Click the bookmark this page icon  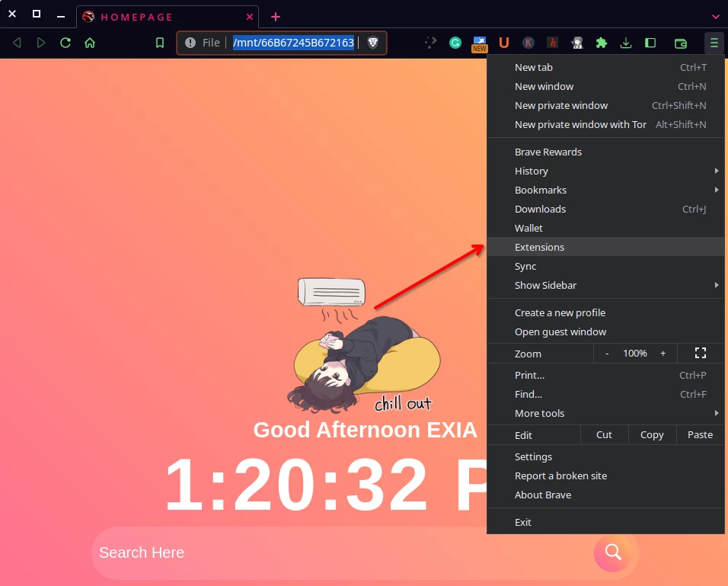pyautogui.click(x=158, y=43)
